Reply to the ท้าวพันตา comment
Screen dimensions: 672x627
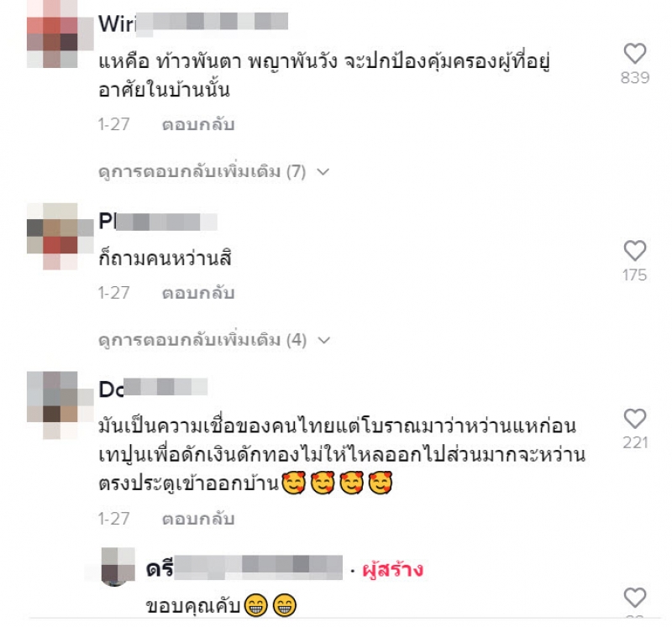(x=198, y=124)
